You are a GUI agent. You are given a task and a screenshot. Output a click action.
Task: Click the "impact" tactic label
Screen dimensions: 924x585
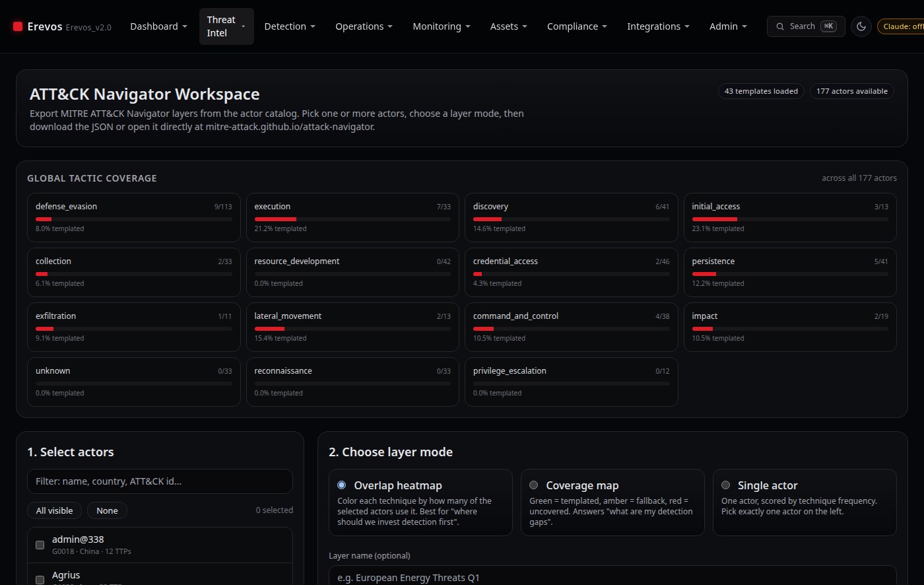[705, 316]
